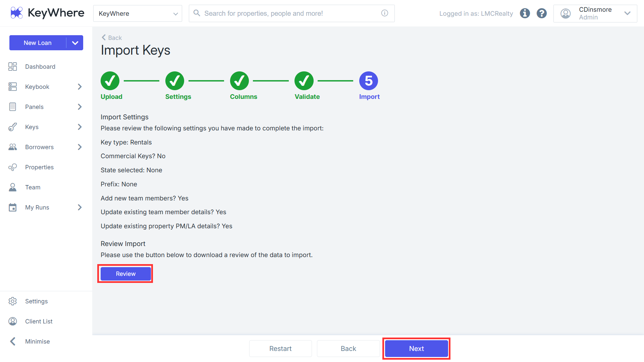644x362 pixels.
Task: Click the New Loan button
Action: point(38,43)
